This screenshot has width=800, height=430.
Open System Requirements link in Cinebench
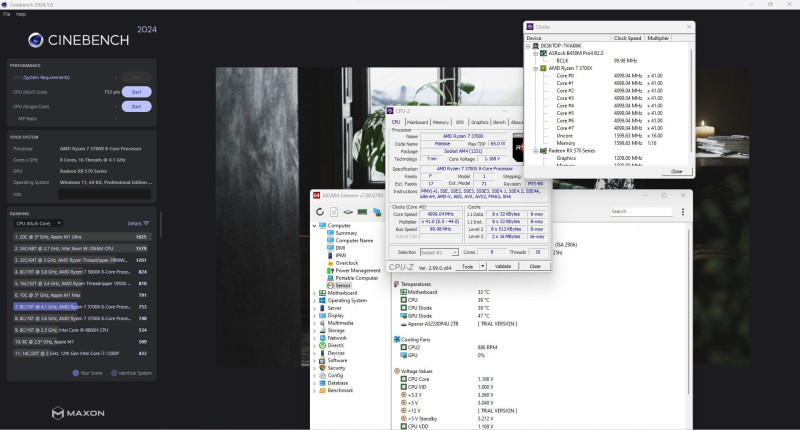pyautogui.click(x=46, y=78)
